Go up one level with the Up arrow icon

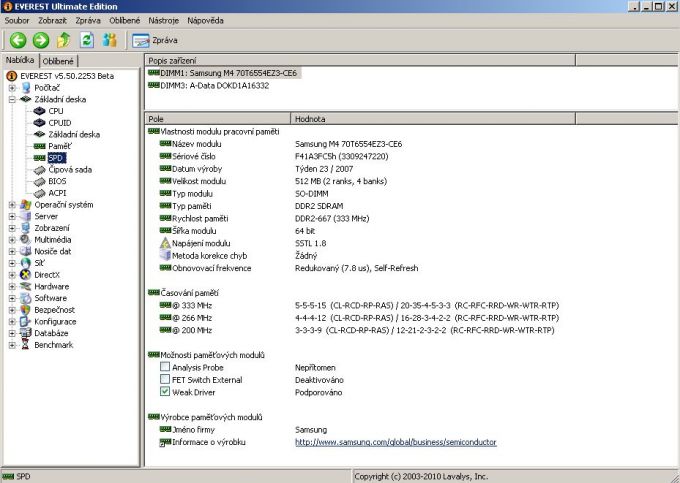64,40
